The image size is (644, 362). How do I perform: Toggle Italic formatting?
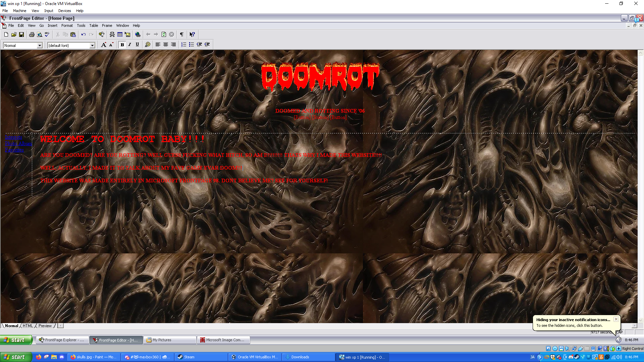129,45
